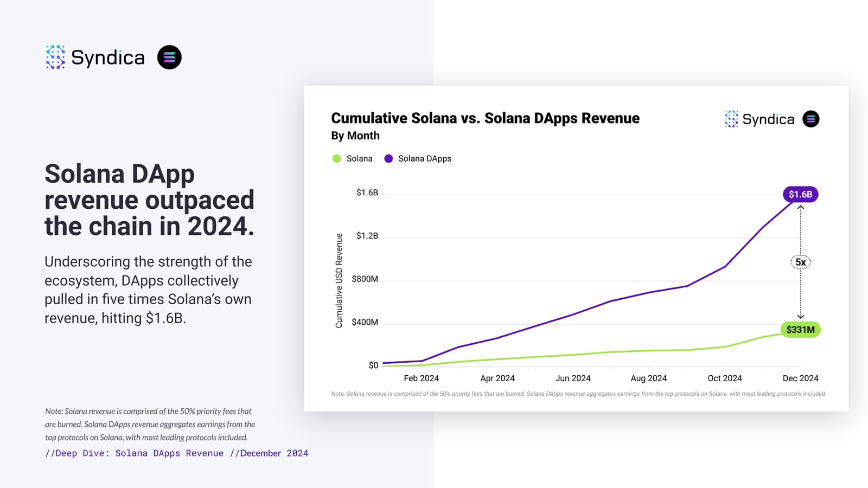Click the dotted 5x multiplier badge
This screenshot has width=868, height=488.
(800, 262)
